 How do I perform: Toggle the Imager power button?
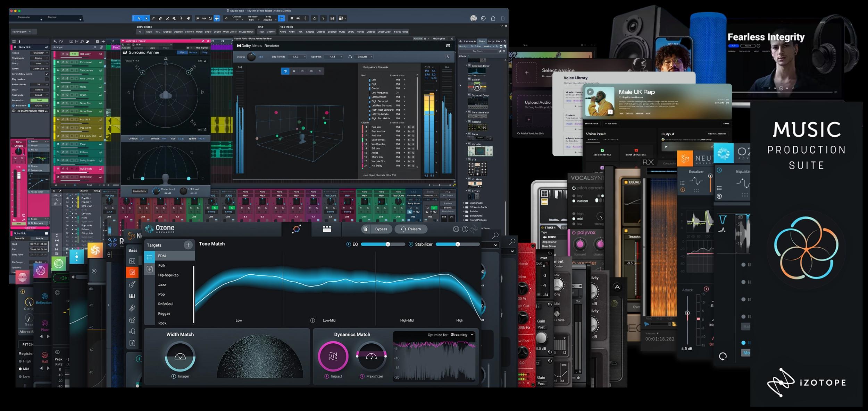tap(174, 376)
